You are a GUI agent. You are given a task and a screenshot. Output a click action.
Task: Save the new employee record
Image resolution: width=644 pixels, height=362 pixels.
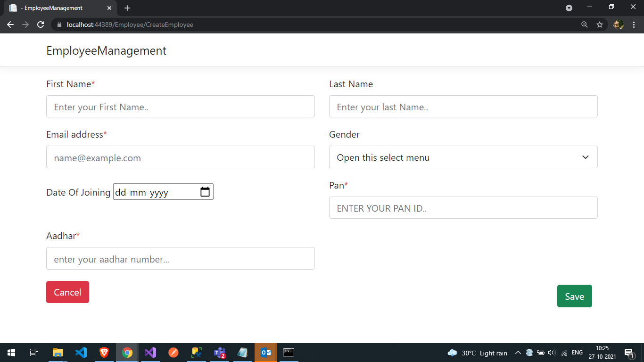pos(574,296)
